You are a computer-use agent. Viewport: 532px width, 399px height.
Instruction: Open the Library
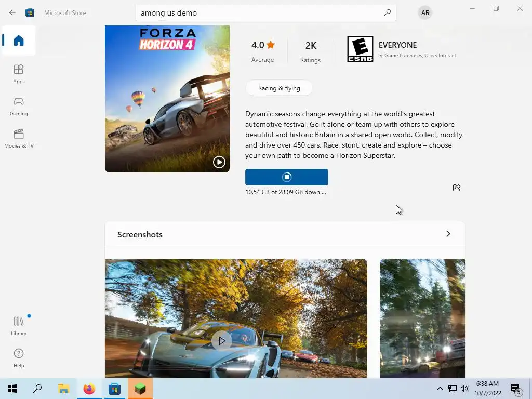tap(19, 326)
